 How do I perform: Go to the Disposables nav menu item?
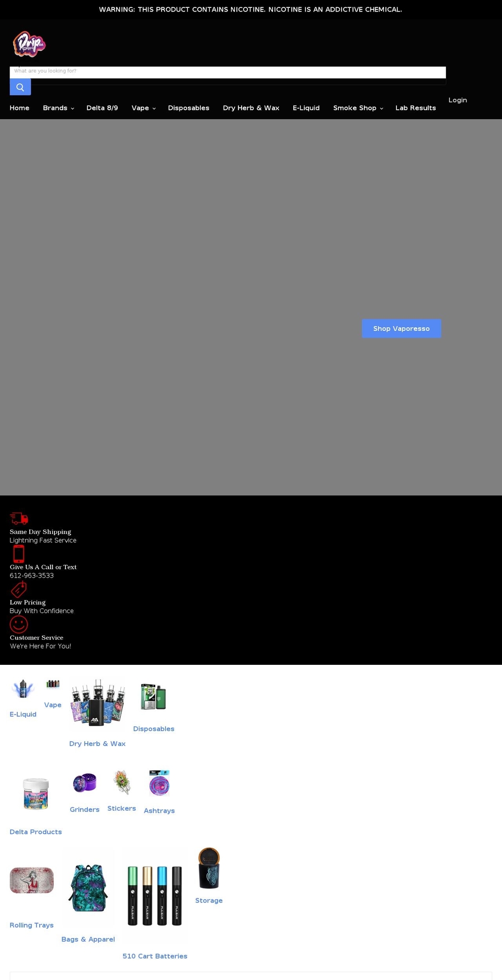pos(189,108)
